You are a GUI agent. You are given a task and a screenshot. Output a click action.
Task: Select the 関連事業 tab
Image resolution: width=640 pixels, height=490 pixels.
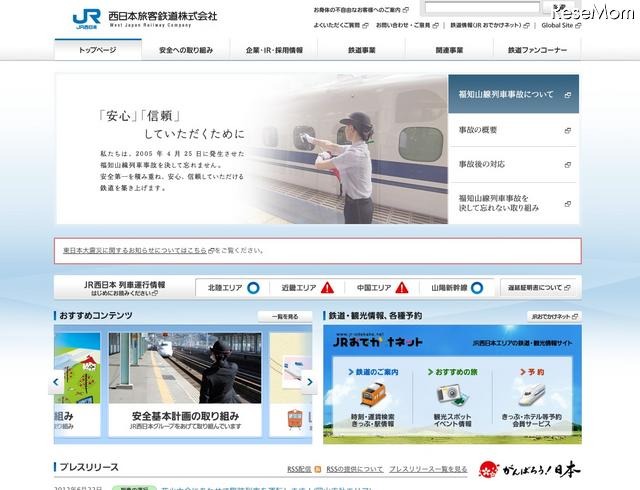449,50
